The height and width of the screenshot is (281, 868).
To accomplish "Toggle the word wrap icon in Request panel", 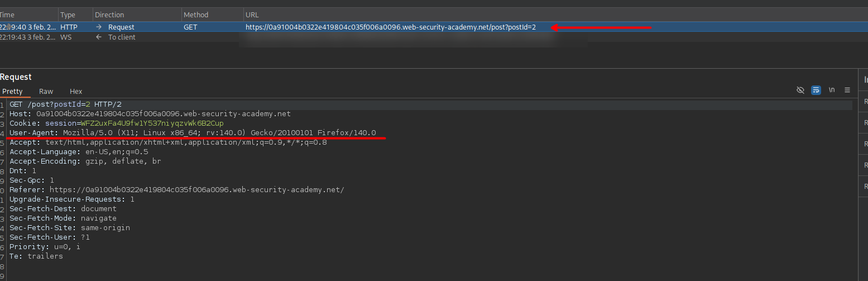I will tap(816, 90).
